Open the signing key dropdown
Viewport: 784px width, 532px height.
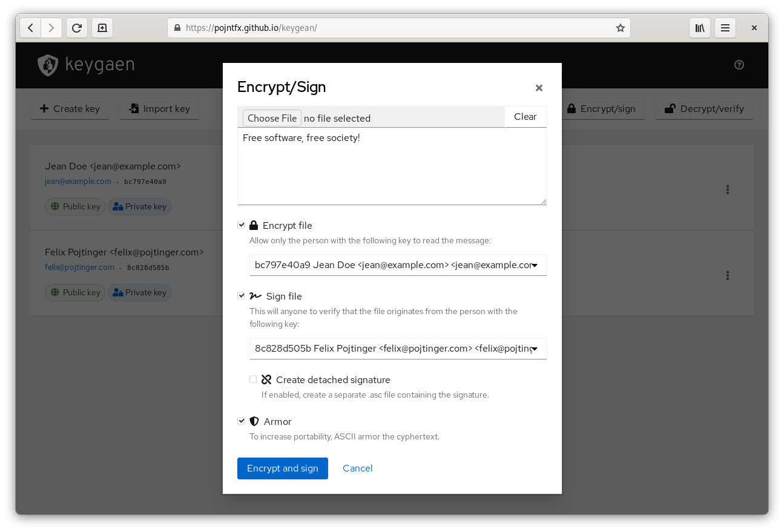(x=398, y=349)
